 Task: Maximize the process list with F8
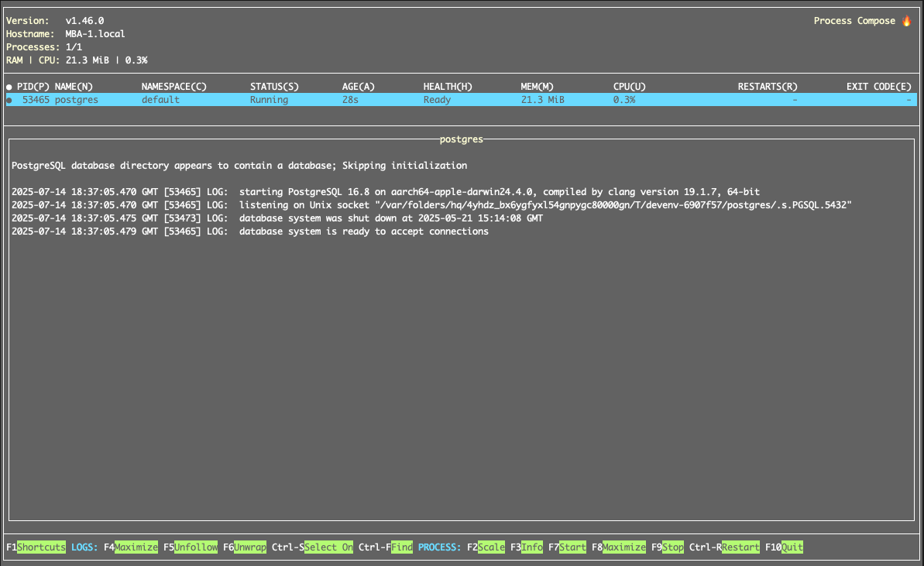(x=623, y=547)
